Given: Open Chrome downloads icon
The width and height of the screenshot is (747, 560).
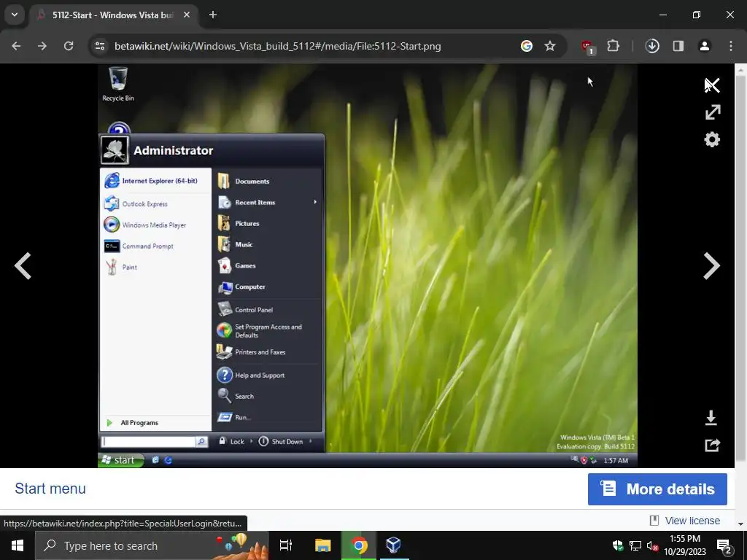Looking at the screenshot, I should 652,46.
